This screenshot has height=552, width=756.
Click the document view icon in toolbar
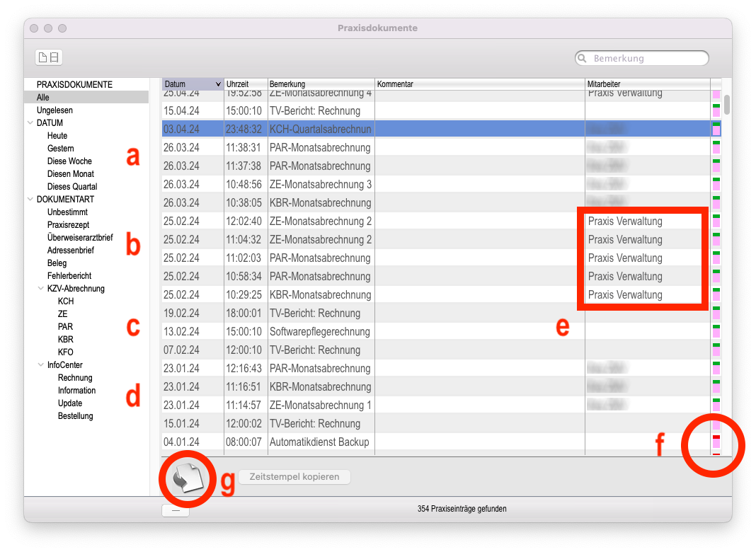tap(43, 57)
